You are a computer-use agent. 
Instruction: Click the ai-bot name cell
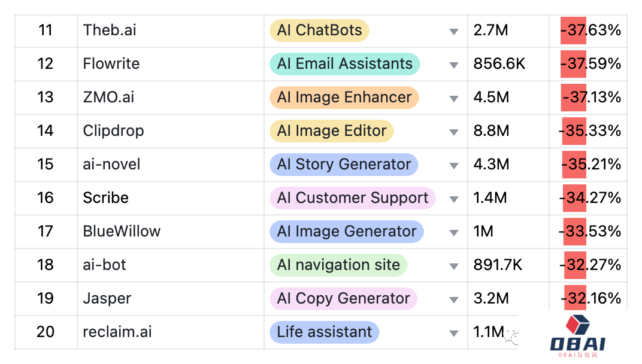(171, 266)
